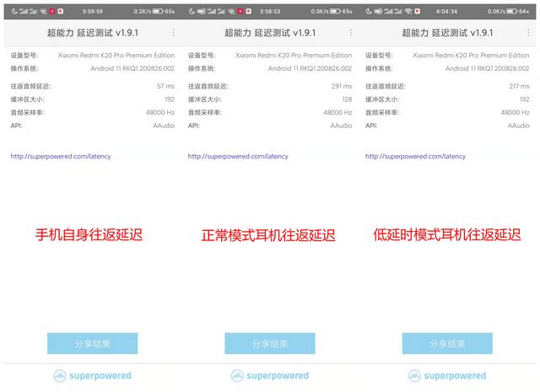Tap first red recording indicator in 3:58:53 status bar
Image resolution: width=540 pixels, height=392 pixels.
coord(240,11)
